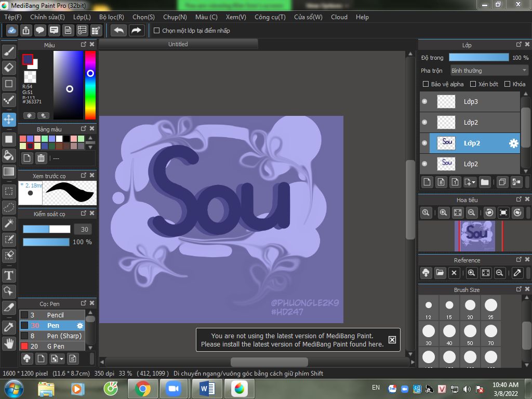This screenshot has width=532, height=399.
Task: Click the Sou navigator preview thumbnail
Action: [x=475, y=236]
